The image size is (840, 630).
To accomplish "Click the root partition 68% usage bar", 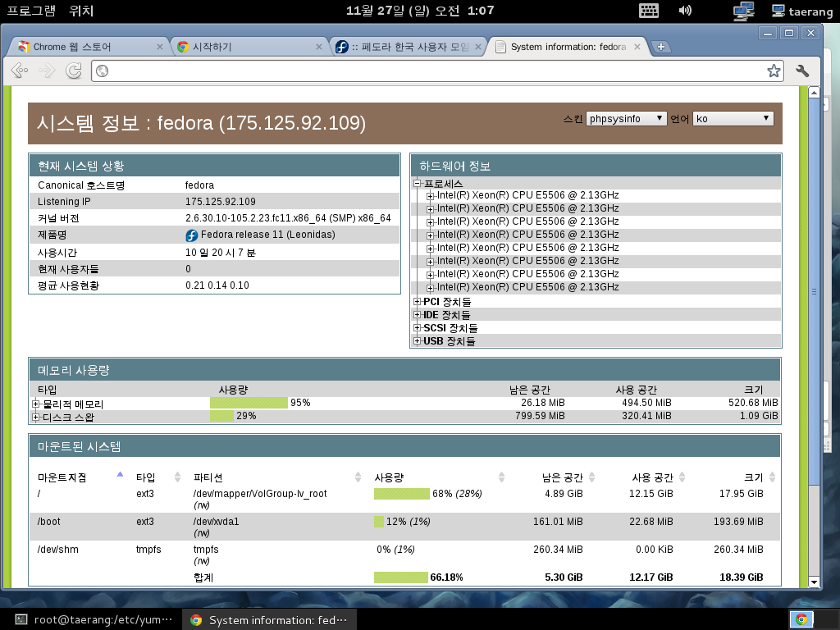I will coord(402,494).
